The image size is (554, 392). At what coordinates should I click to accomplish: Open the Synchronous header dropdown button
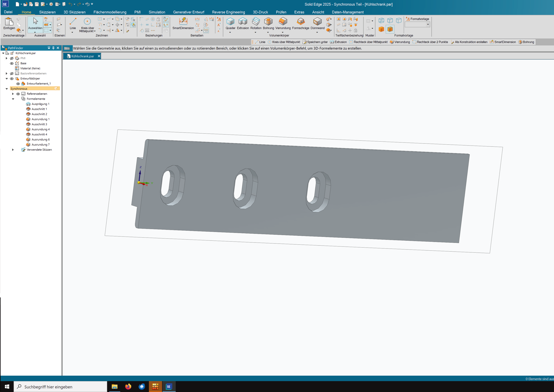point(56,88)
